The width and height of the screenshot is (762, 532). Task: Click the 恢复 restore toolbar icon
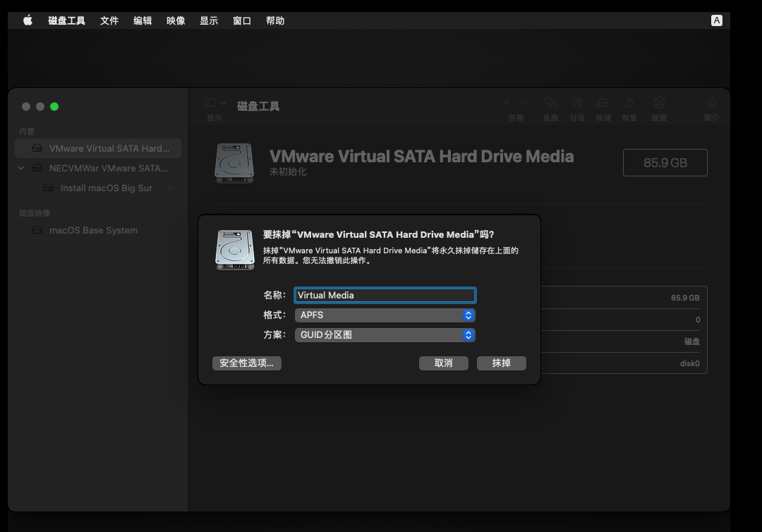tap(630, 102)
